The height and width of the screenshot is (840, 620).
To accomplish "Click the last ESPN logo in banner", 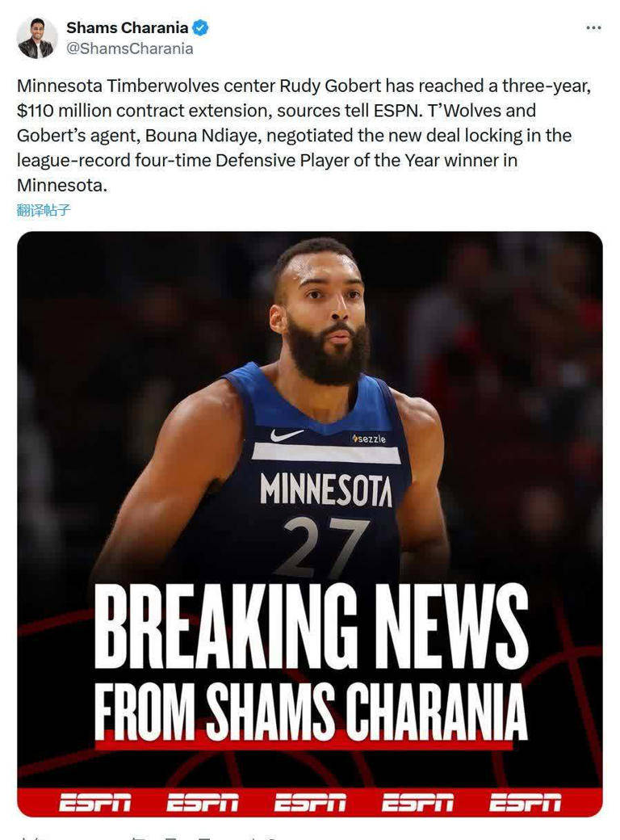I will point(526,803).
